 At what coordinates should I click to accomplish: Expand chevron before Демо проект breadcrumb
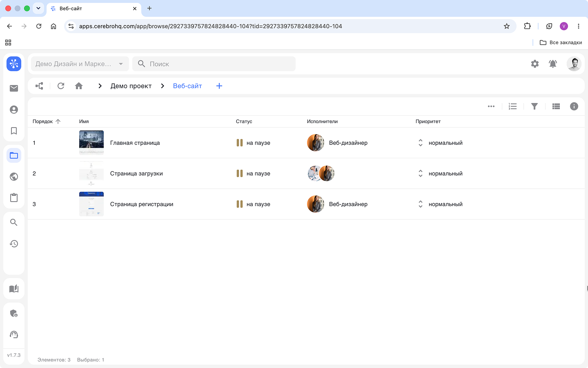tap(100, 86)
